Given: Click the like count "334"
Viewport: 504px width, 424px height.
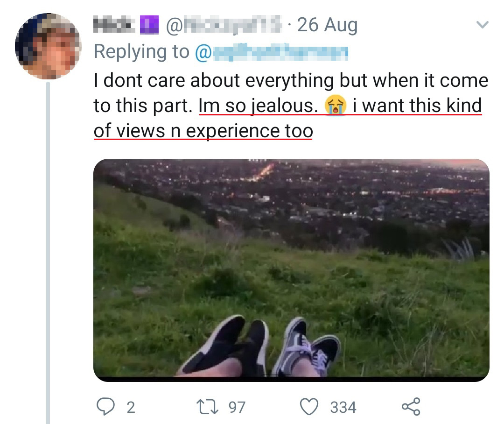Looking at the screenshot, I should 343,407.
